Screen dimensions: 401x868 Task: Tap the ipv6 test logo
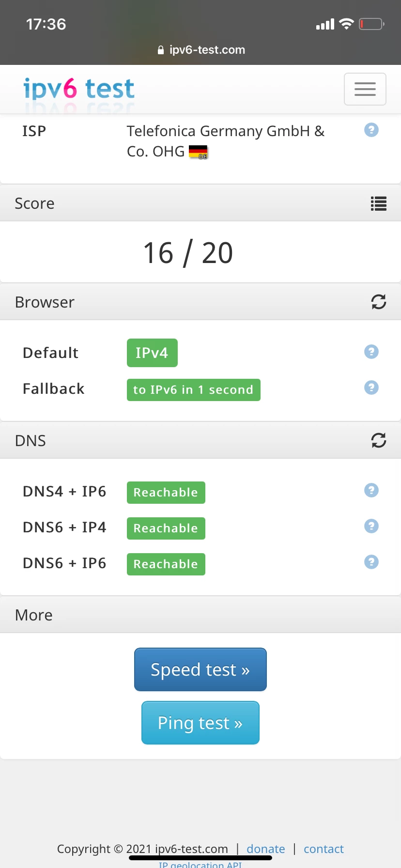(79, 89)
